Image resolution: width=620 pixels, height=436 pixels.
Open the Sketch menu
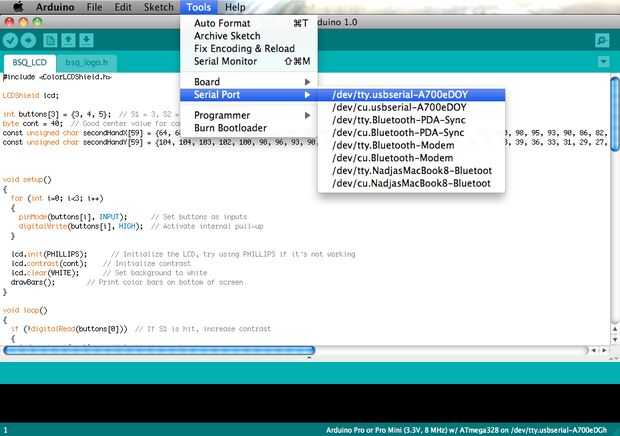click(x=159, y=7)
